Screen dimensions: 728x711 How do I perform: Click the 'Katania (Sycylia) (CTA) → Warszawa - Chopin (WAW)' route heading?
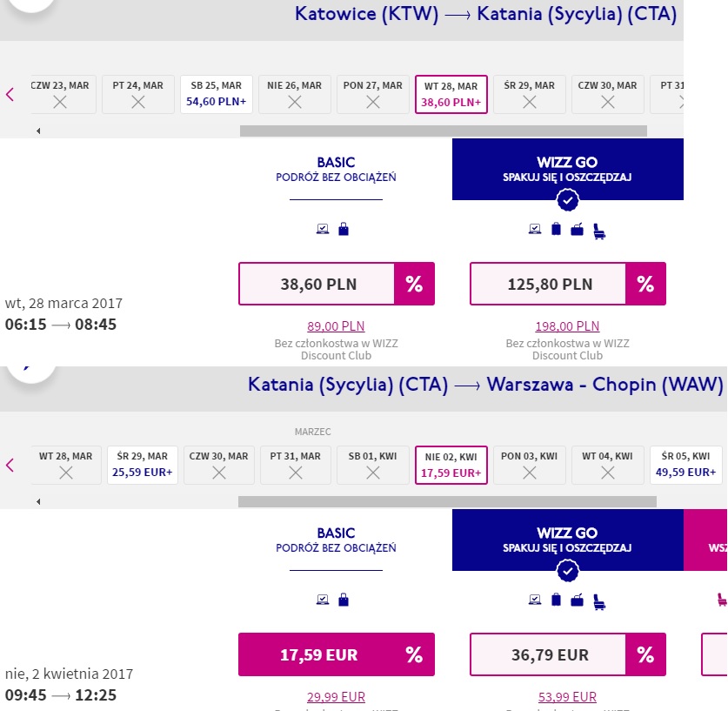point(485,385)
